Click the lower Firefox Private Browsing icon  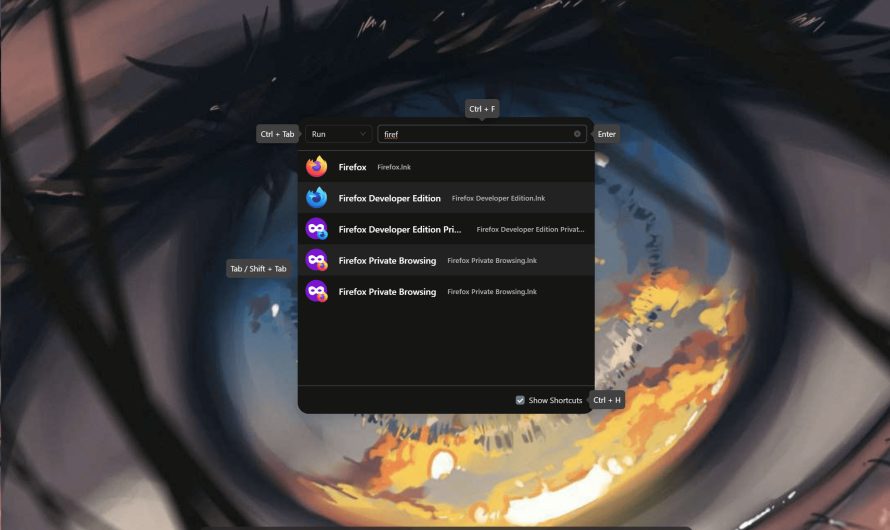click(317, 291)
